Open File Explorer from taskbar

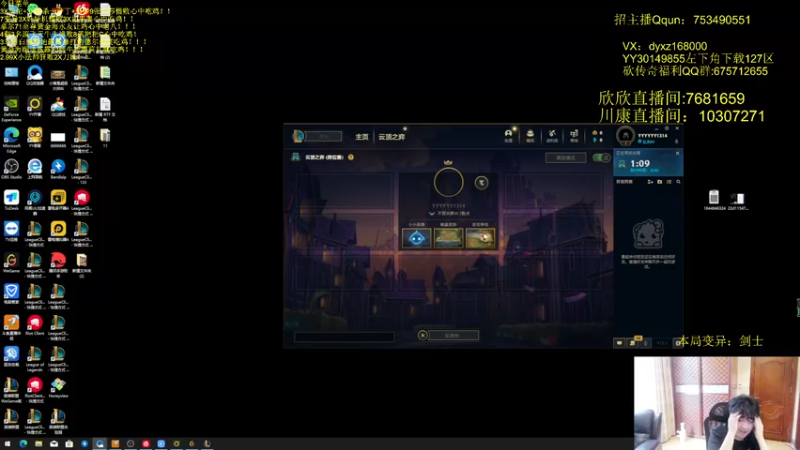[x=38, y=444]
